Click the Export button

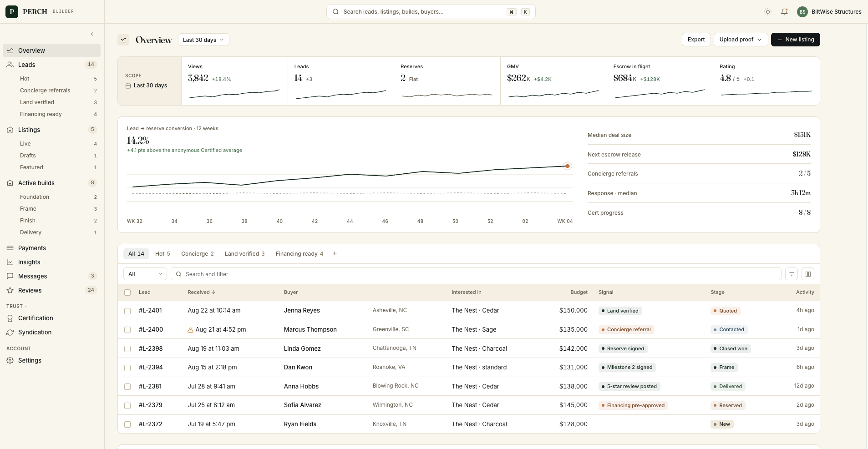[696, 40]
